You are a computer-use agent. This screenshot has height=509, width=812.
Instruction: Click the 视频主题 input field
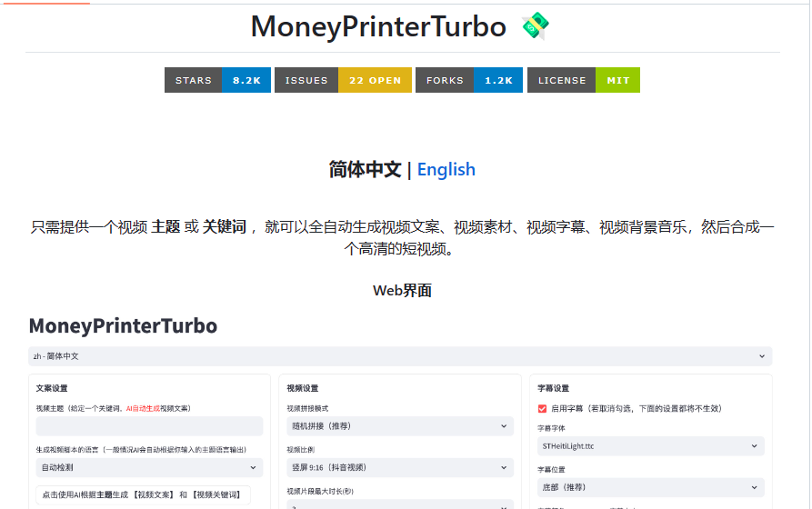[149, 426]
